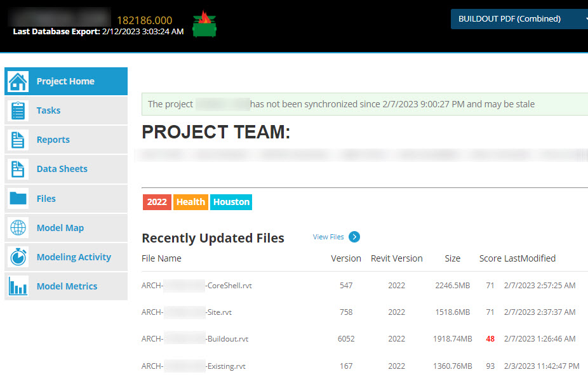Open the CoreShell.rvt file entry
Viewport: 588px width, 379px height.
click(x=197, y=286)
